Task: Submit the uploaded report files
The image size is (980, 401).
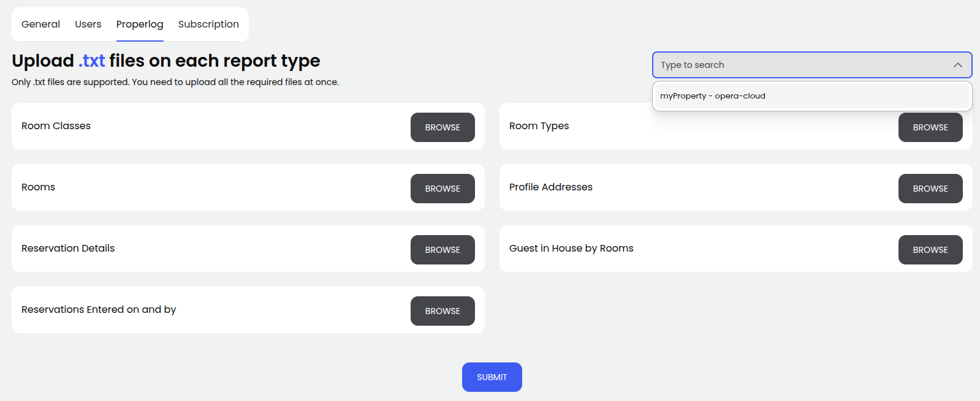Action: [x=492, y=377]
